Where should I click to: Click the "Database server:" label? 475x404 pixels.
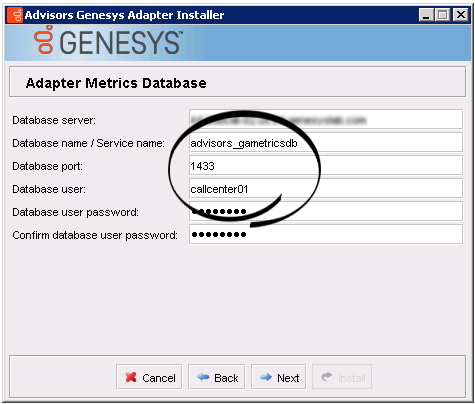(x=54, y=120)
